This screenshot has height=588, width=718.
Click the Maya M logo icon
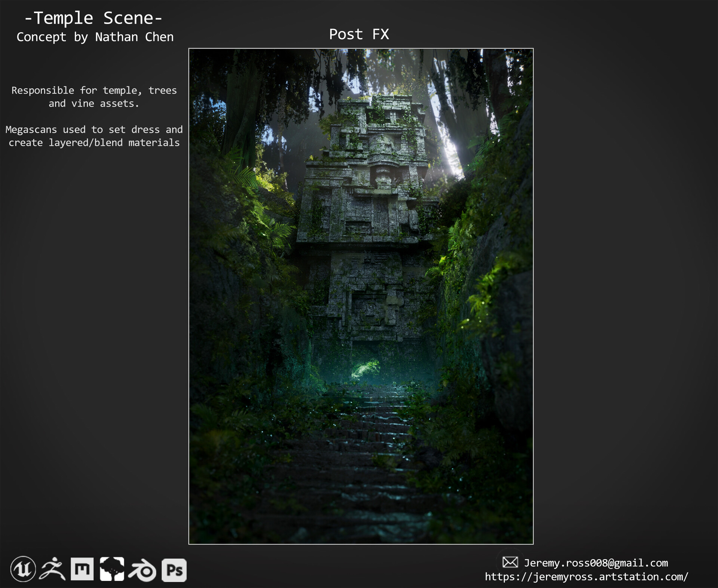82,569
